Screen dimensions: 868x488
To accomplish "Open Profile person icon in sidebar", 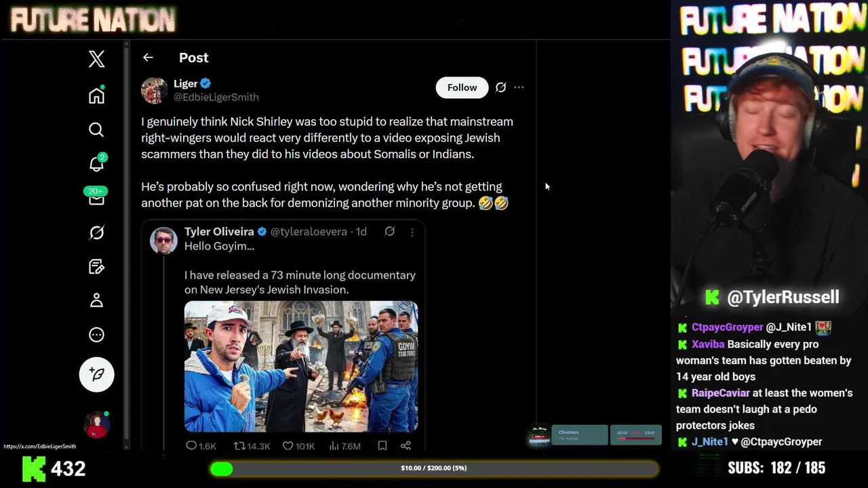I will 96,300.
